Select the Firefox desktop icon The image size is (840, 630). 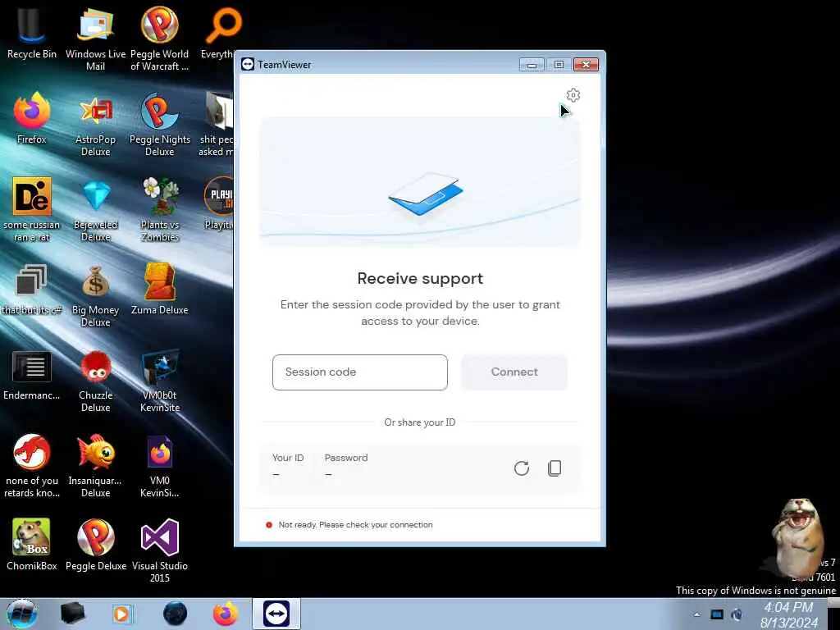point(32,119)
